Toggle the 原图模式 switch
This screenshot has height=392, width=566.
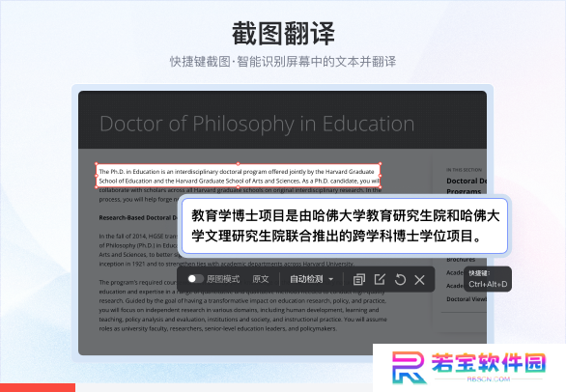click(x=196, y=279)
